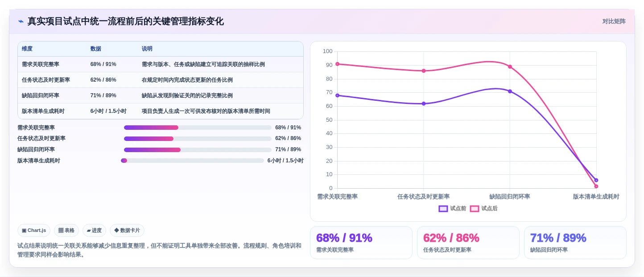This screenshot has height=277, width=644.
Task: Click the 试点后 data point at 缺陷回归闭环率
Action: (x=510, y=66)
